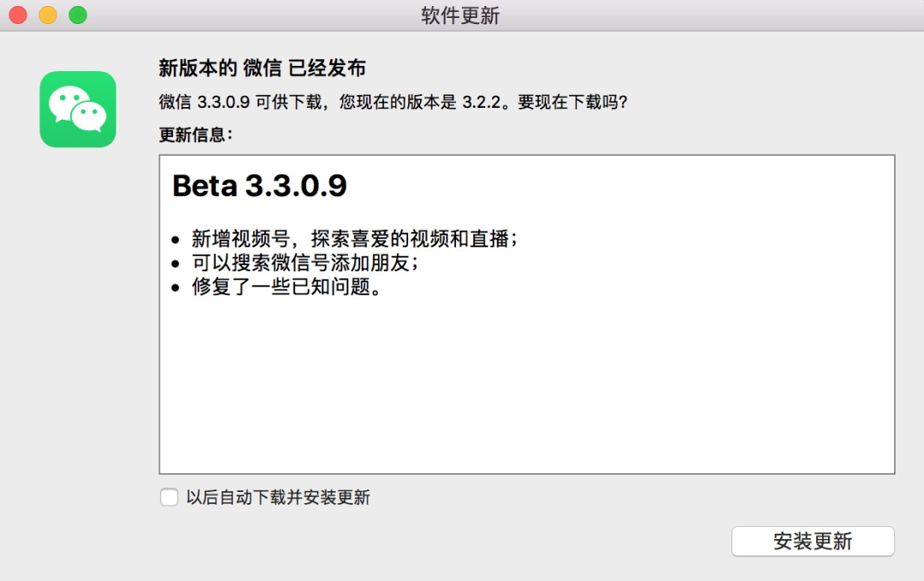Select the 可以搜索微信号添加朋友 note line
This screenshot has height=581, width=924.
tap(305, 263)
